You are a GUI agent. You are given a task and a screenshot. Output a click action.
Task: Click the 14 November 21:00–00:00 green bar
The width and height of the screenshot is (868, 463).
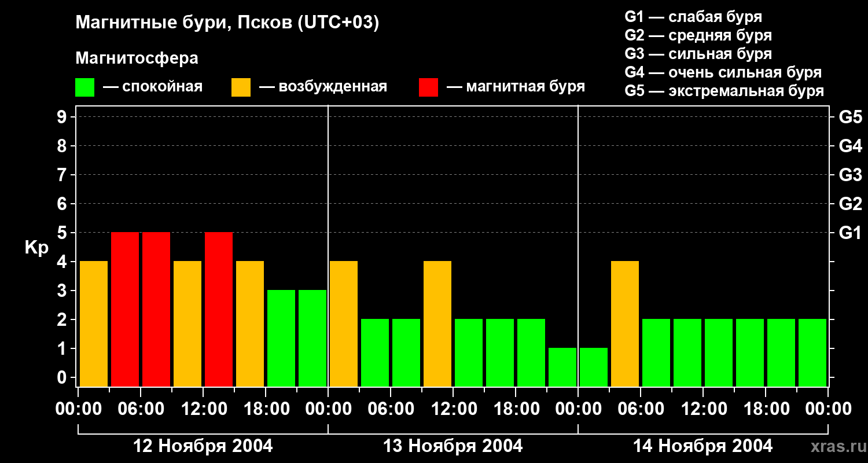(812, 352)
